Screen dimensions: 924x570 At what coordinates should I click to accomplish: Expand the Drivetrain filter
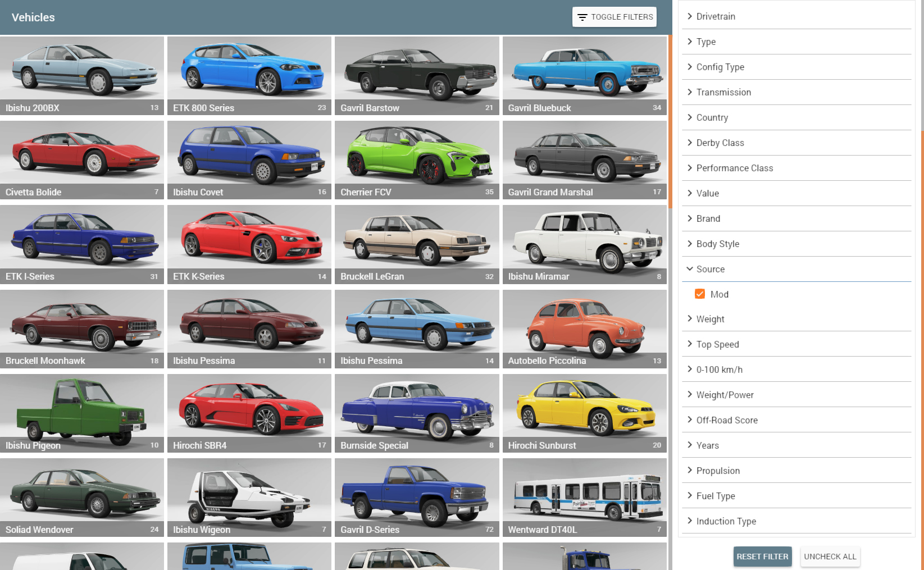click(x=796, y=16)
